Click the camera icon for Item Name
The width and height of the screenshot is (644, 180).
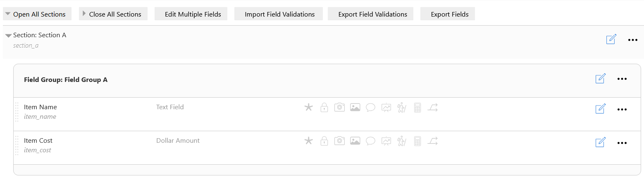click(x=339, y=108)
